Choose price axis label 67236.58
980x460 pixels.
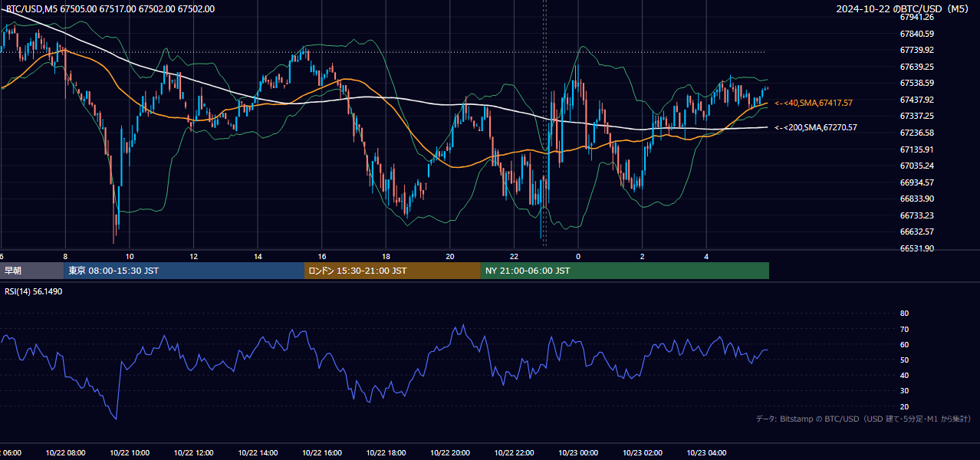917,133
